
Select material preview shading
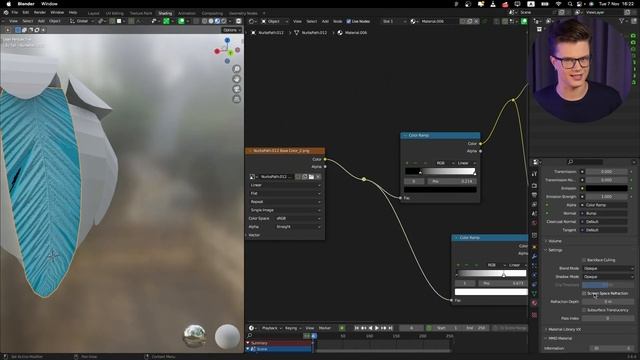pos(217,21)
